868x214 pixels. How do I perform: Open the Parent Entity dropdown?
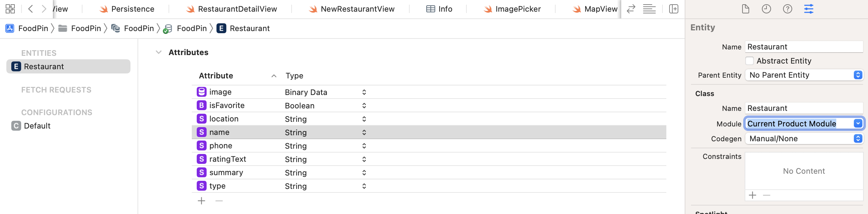pyautogui.click(x=858, y=75)
